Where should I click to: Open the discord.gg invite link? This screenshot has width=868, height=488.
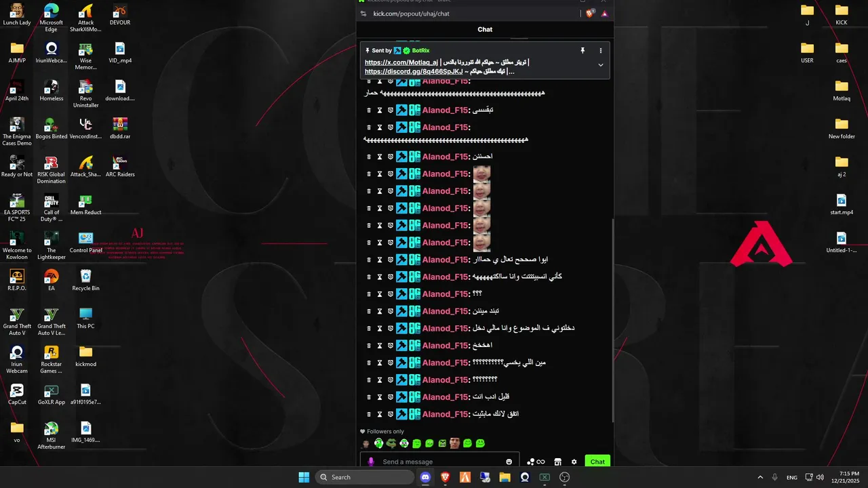pyautogui.click(x=414, y=71)
